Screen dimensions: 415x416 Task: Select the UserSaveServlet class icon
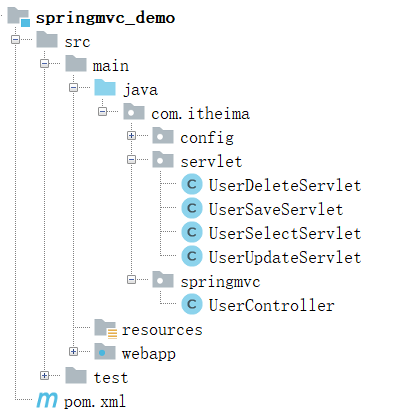coord(192,208)
